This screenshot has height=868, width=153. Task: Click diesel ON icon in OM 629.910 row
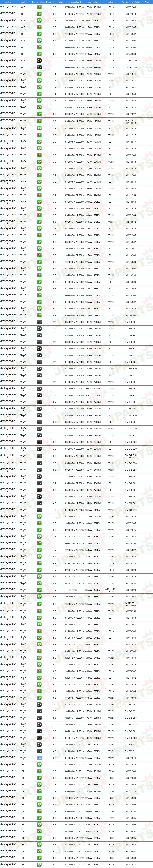click(x=39, y=510)
